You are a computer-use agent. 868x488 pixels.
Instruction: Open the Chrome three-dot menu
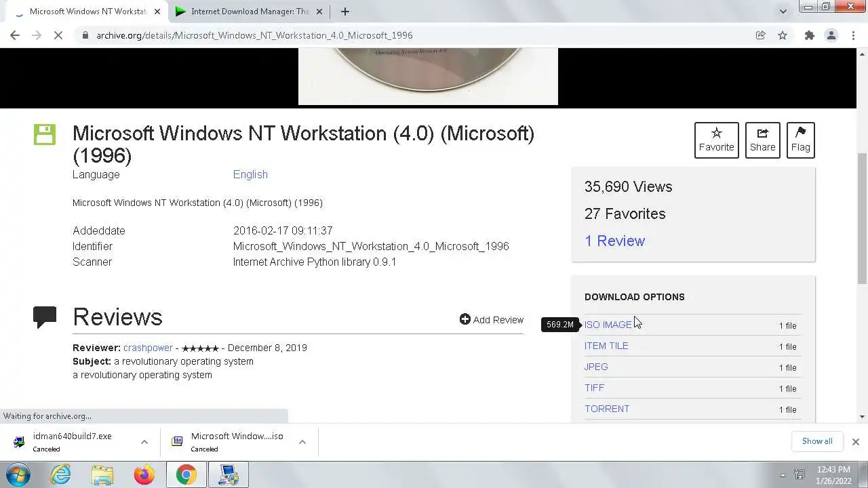(x=853, y=35)
